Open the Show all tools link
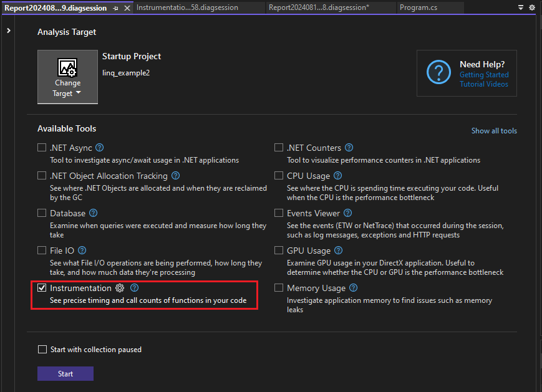Viewport: 542px width, 392px height. [494, 131]
